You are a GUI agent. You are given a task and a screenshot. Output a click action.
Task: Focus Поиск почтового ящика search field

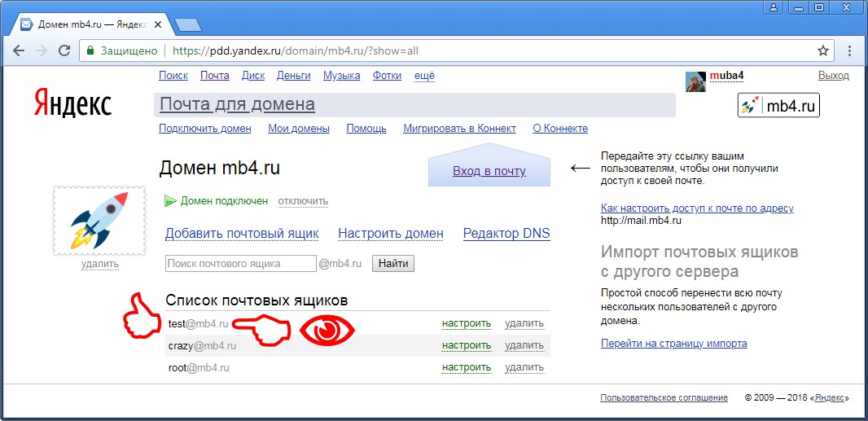click(x=241, y=264)
